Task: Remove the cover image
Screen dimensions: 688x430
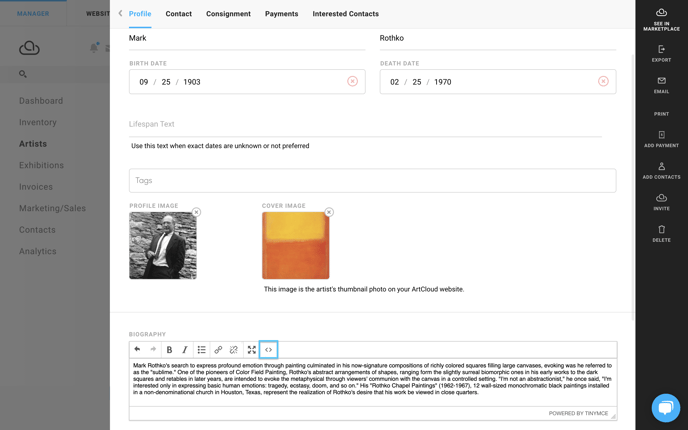Action: [x=329, y=212]
